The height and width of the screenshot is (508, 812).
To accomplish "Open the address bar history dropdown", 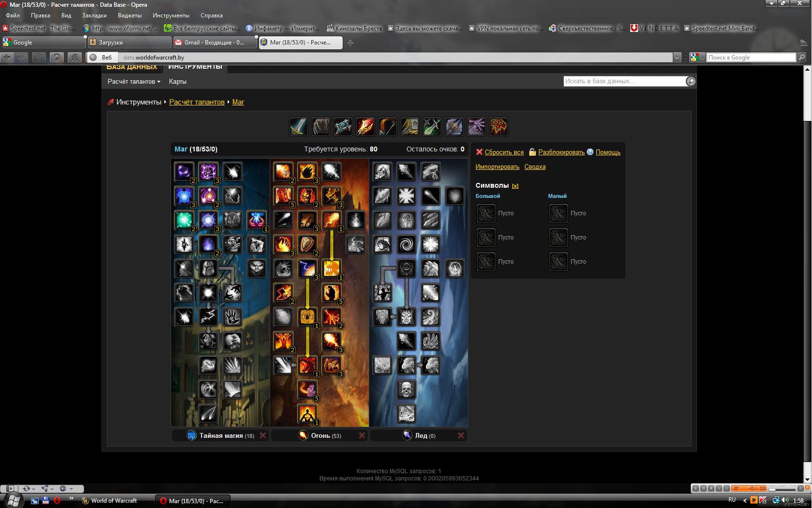I will 677,58.
